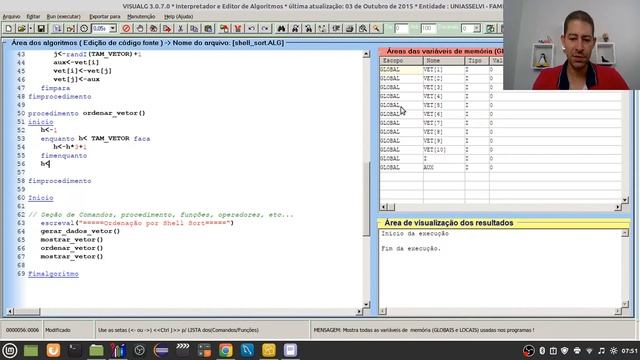
Task: Click line 50 procedimento ordenar_vetor()
Action: 87,113
